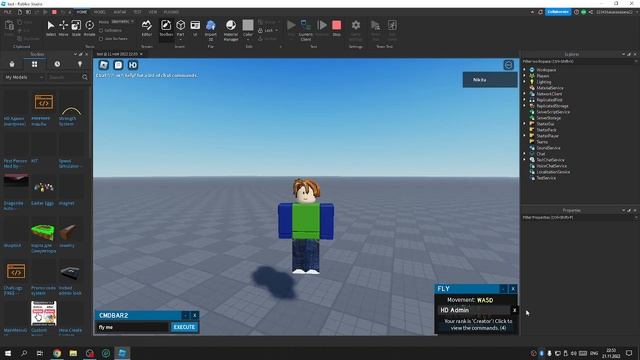The width and height of the screenshot is (640, 360).
Task: Click the Current Client view switcher
Action: 306,30
